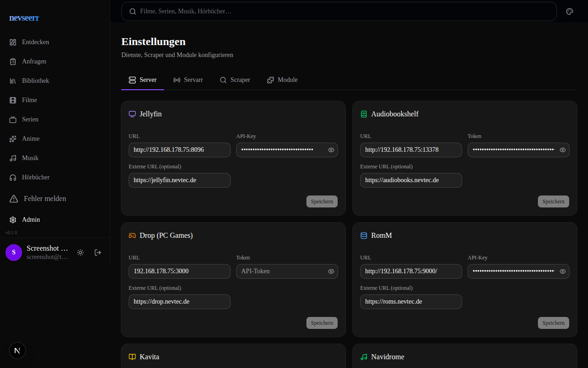The width and height of the screenshot is (588, 368).
Task: Click the Drop gamepad icon
Action: [x=132, y=236]
